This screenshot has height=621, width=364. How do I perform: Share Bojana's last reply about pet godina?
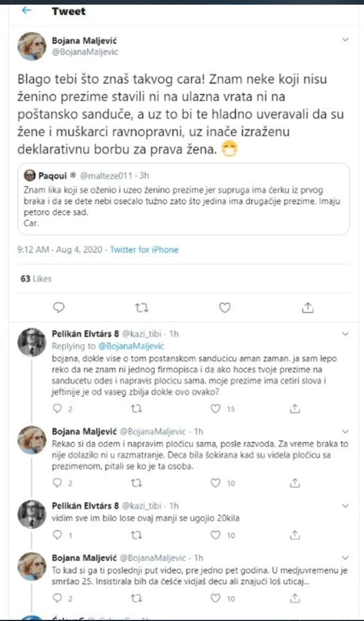point(295,598)
